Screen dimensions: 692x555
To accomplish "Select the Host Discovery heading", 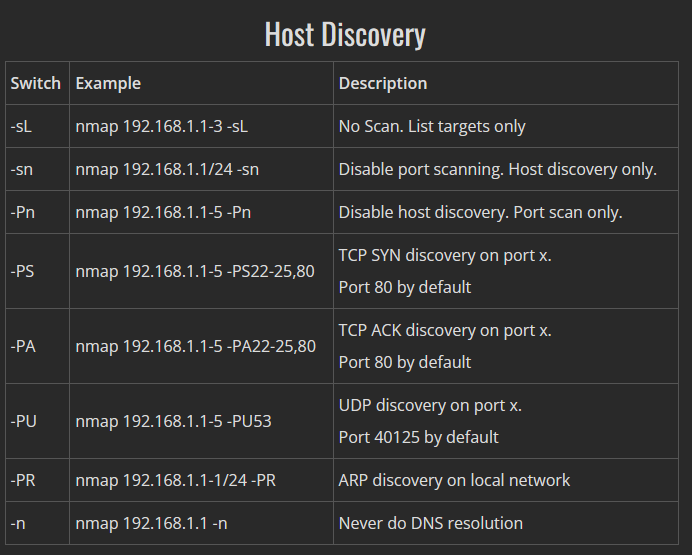I will (345, 34).
